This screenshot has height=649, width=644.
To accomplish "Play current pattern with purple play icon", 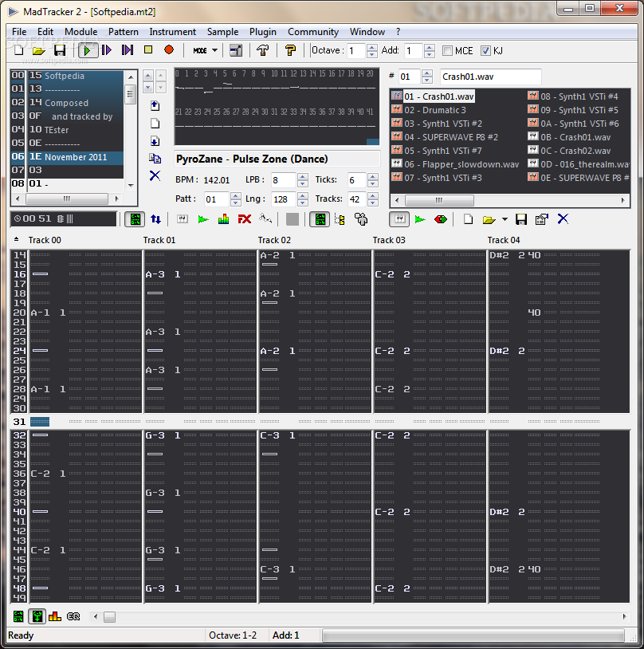I will [x=106, y=50].
